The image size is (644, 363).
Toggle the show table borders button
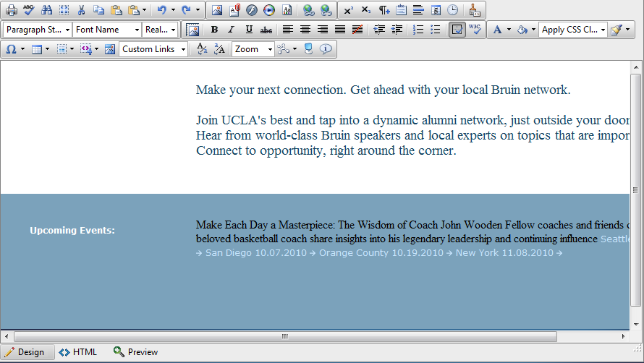[457, 30]
